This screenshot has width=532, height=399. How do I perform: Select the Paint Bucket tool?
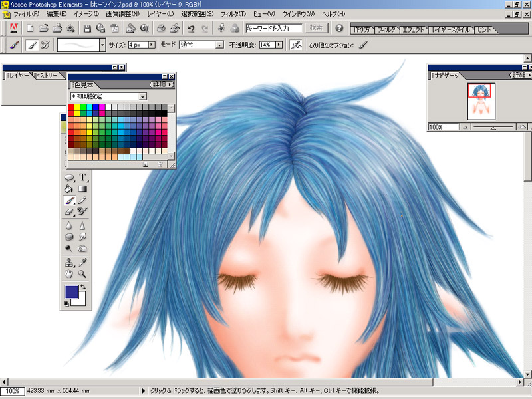coord(69,189)
